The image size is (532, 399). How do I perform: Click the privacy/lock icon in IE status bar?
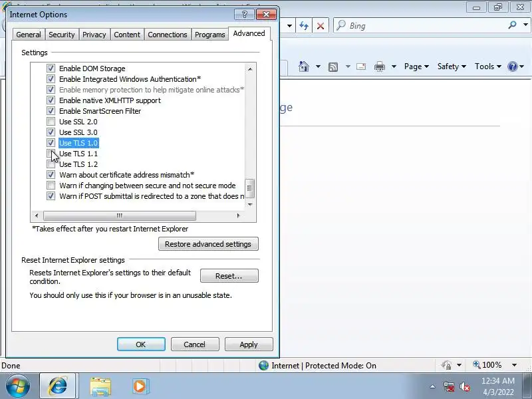click(x=446, y=365)
